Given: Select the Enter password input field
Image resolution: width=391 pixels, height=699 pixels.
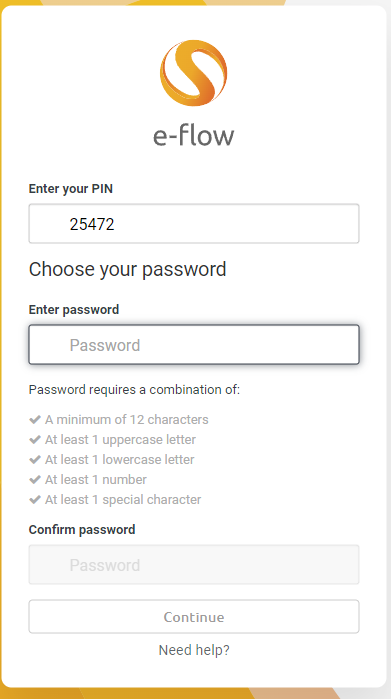Looking at the screenshot, I should [194, 345].
